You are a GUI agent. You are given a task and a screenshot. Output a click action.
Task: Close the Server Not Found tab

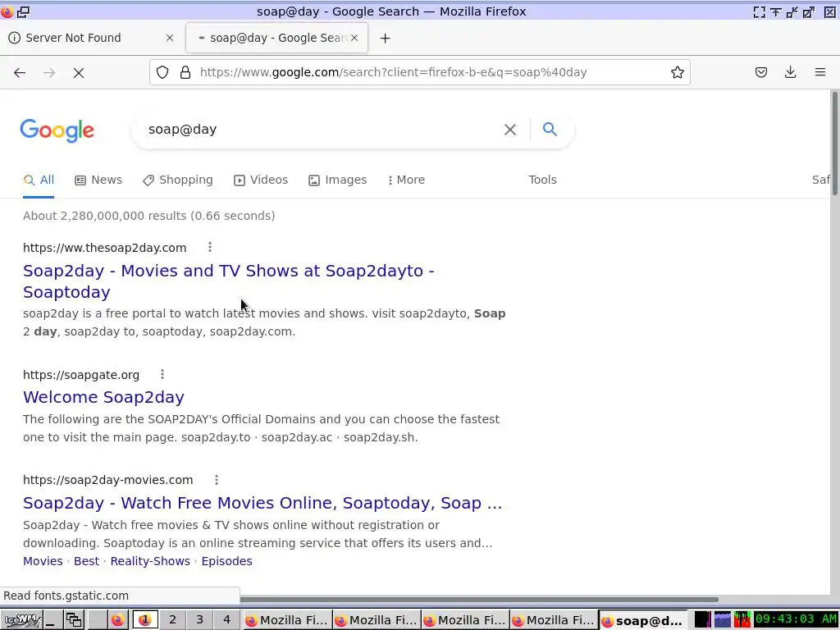coord(170,38)
